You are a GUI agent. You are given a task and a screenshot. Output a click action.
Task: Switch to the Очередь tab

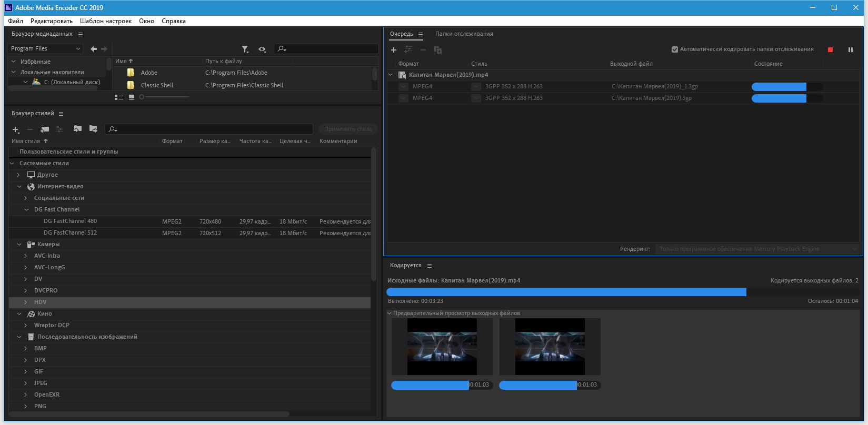coord(402,34)
